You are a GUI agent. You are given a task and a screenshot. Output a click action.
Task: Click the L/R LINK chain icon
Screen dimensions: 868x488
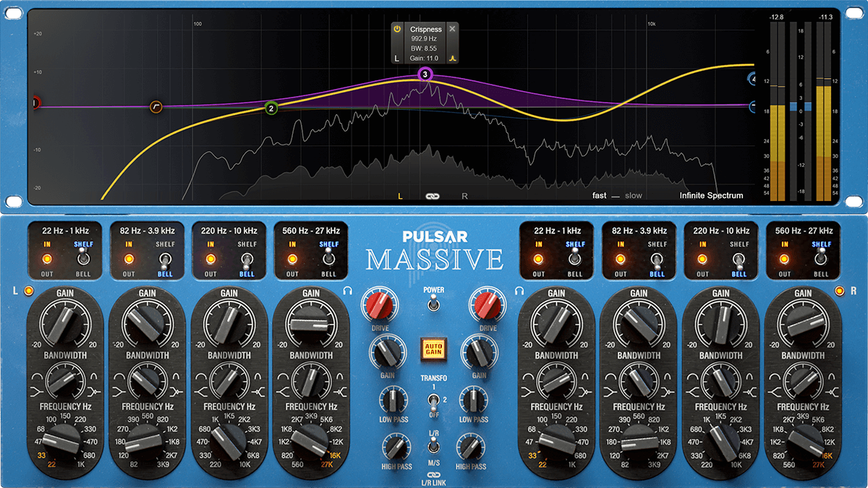tap(433, 474)
